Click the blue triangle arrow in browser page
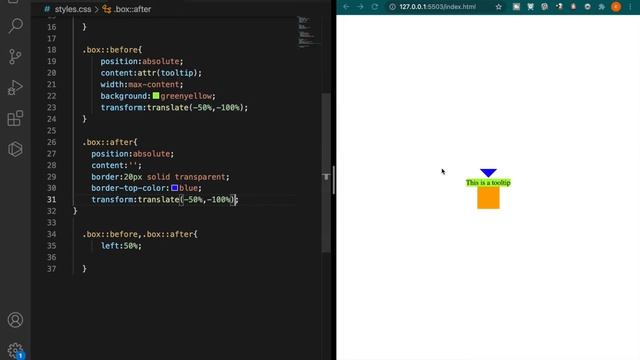Viewport: 640px width, 360px height. click(488, 173)
